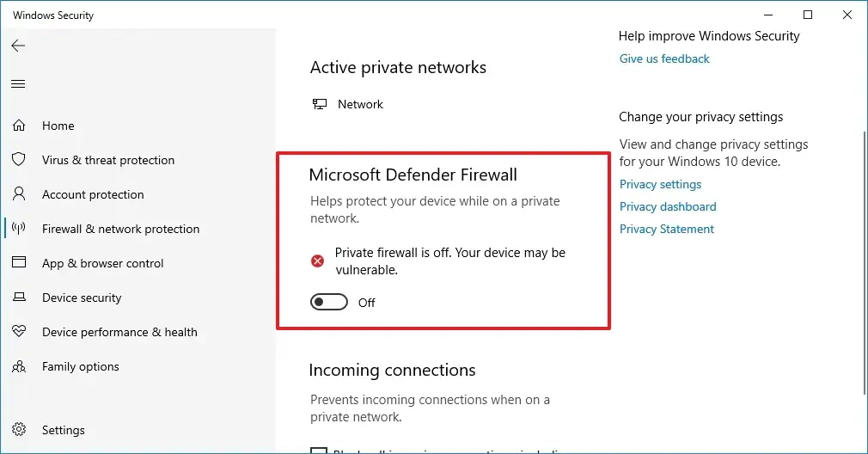Click the Settings gear icon
Image resolution: width=868 pixels, height=454 pixels.
point(19,430)
